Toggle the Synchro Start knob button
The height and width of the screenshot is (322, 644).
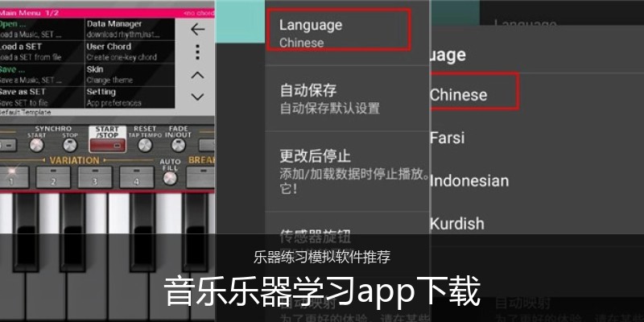[x=36, y=145]
